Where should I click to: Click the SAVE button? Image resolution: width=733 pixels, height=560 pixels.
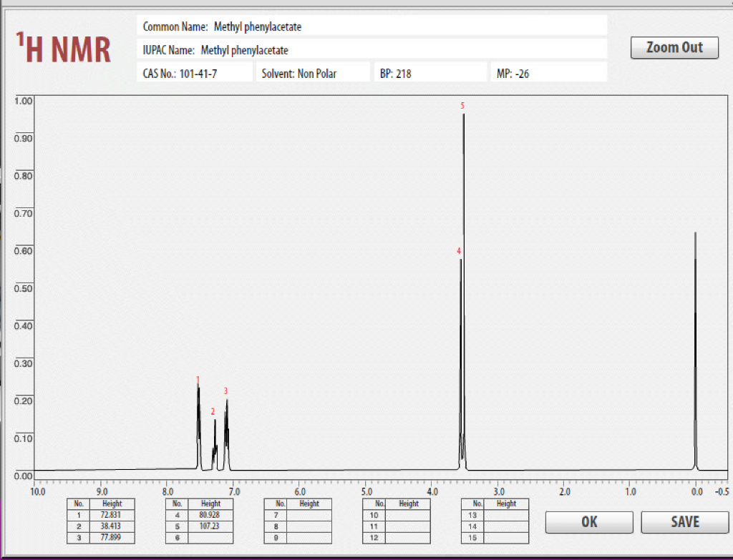point(684,522)
